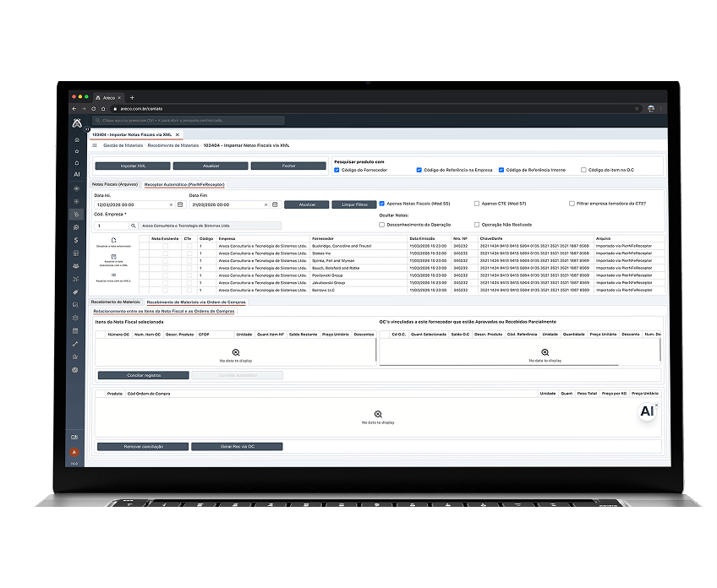The image size is (717, 588).
Task: Open the breadcrumb hamburger menu
Action: [x=95, y=145]
